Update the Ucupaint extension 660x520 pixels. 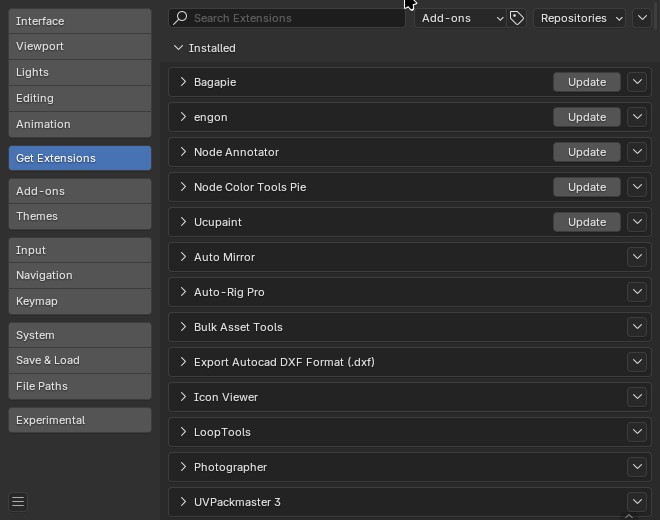[x=587, y=222]
